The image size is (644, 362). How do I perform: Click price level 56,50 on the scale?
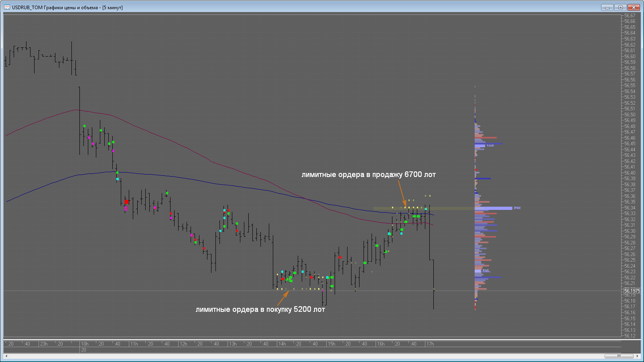coord(630,115)
